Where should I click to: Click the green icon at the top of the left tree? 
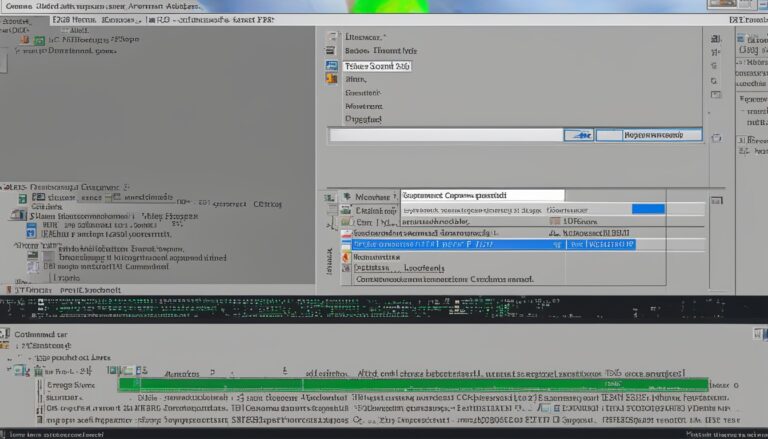pos(39,42)
